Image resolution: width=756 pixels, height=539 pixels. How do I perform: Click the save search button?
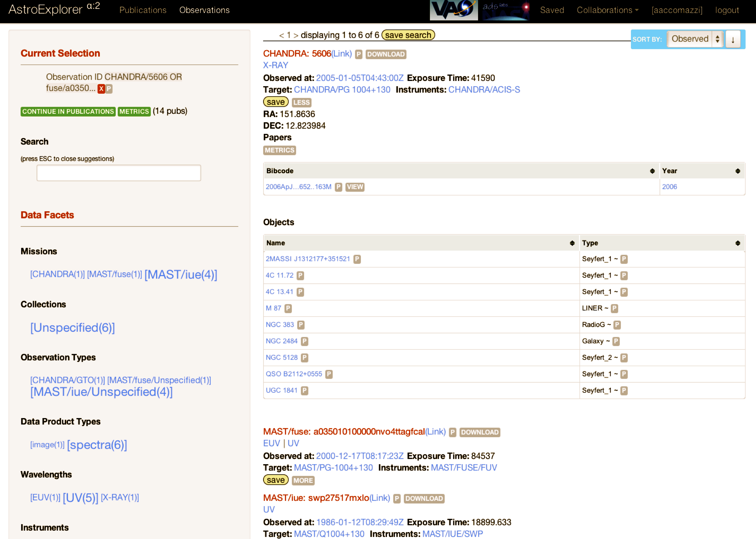point(408,35)
